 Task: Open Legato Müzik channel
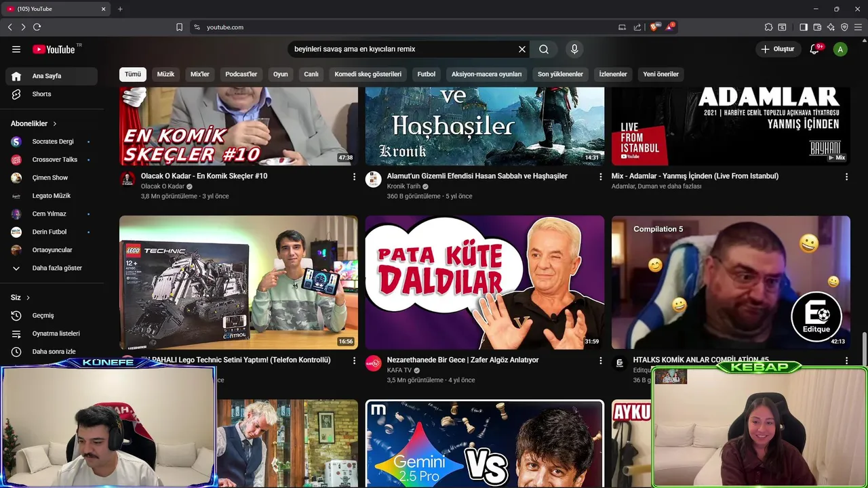(52, 196)
